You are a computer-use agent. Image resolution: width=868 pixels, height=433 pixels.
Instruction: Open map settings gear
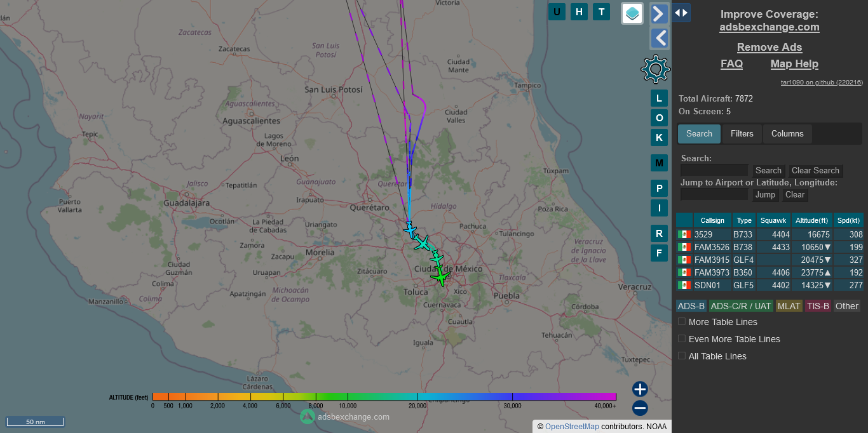coord(656,69)
